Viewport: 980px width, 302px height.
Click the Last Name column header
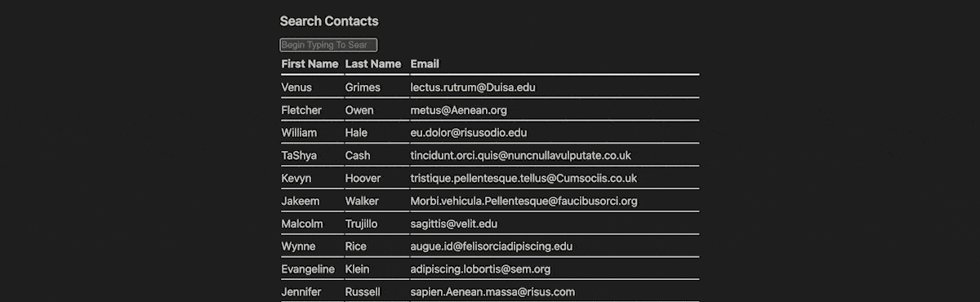click(373, 64)
